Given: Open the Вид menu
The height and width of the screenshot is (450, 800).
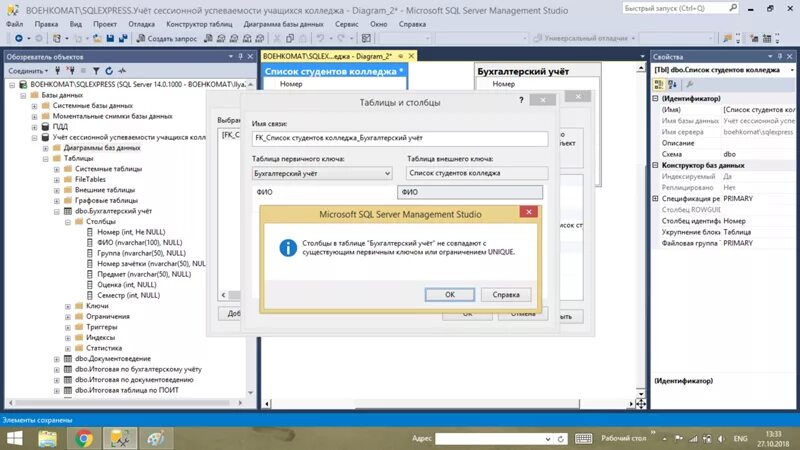Looking at the screenshot, I should [x=76, y=24].
